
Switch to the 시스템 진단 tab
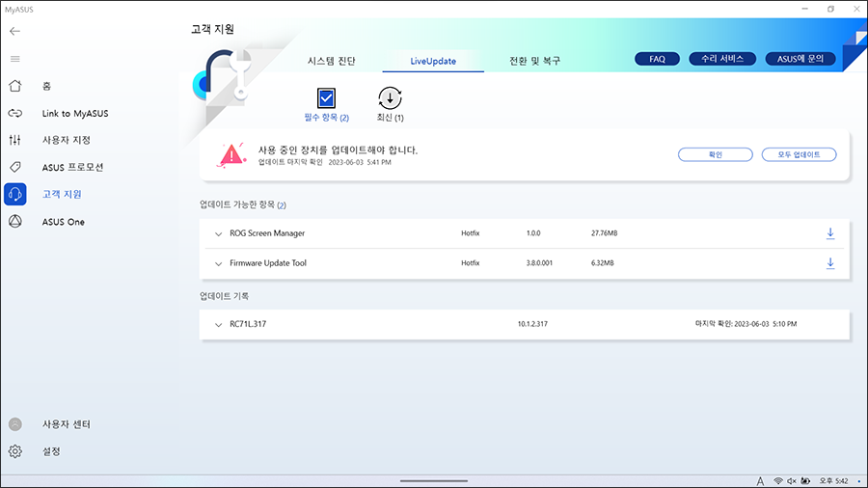[331, 61]
